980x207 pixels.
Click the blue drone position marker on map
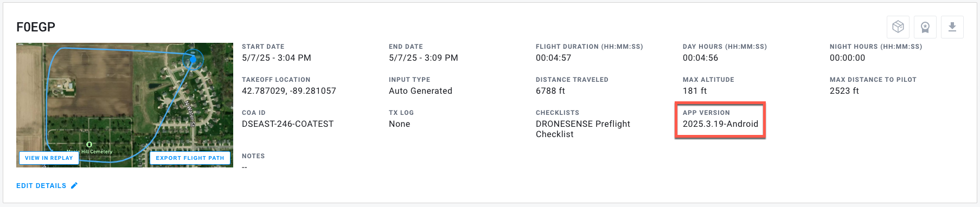point(193,59)
